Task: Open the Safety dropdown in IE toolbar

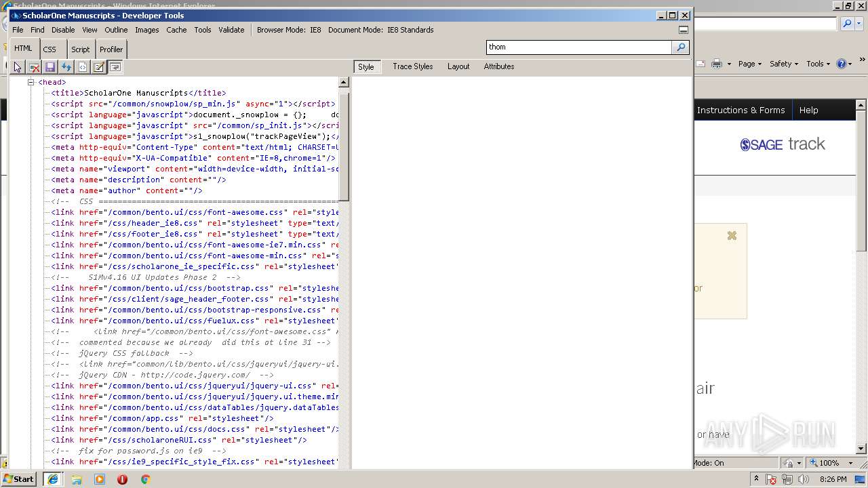Action: pos(785,64)
